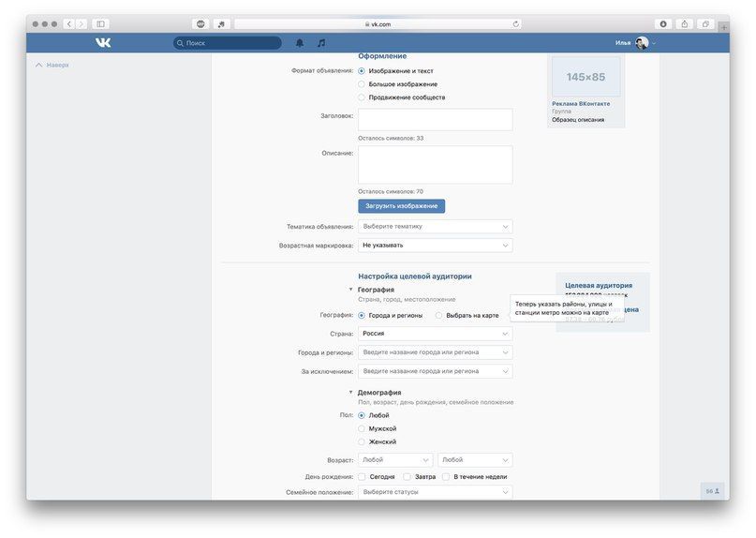
Task: Add a new tab with plus button
Action: (724, 27)
